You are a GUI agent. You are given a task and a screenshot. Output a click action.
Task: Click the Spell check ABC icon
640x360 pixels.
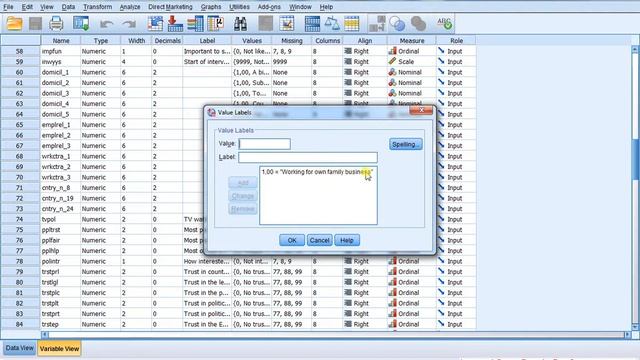click(444, 23)
